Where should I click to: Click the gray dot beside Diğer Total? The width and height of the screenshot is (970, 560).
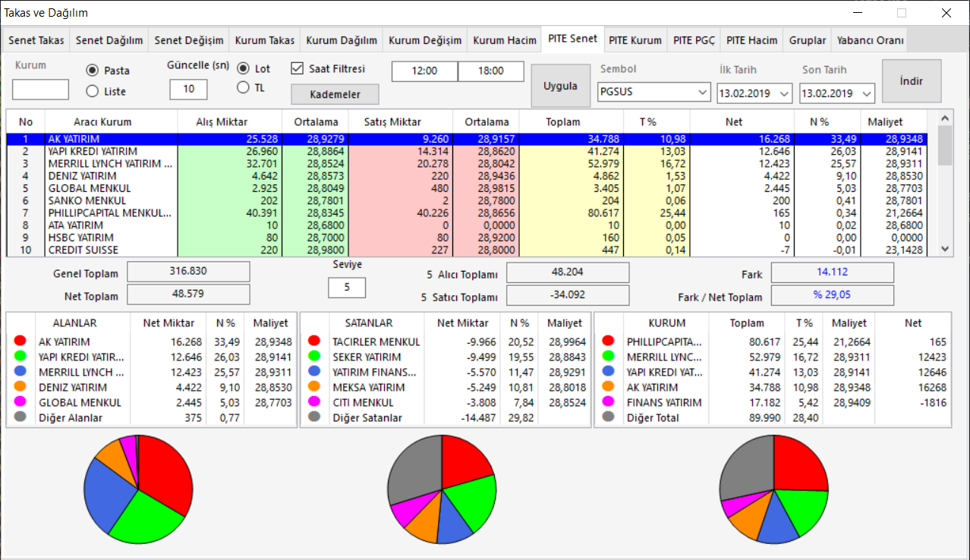tap(608, 417)
